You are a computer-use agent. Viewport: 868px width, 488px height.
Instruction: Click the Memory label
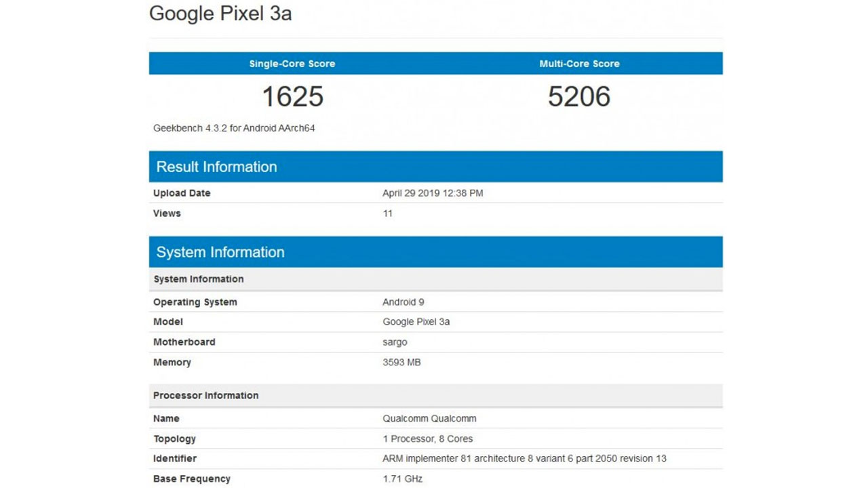(172, 363)
